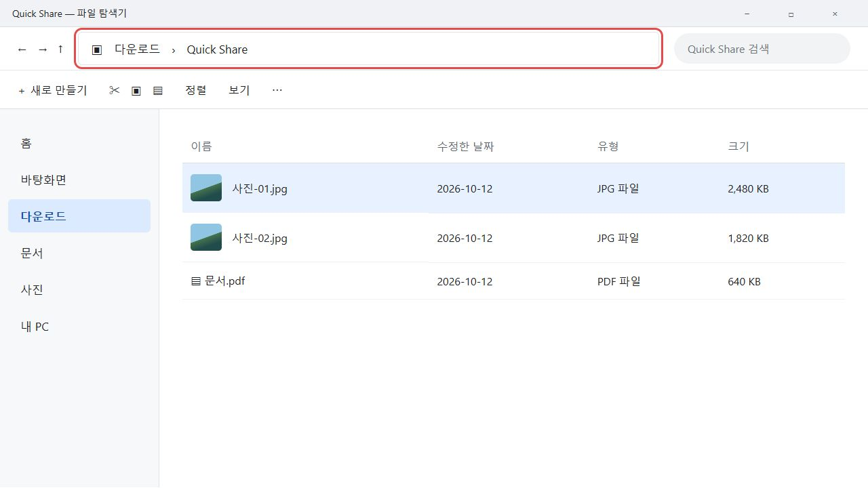Click the scissors cut icon
This screenshot has width=868, height=488.
tap(114, 90)
